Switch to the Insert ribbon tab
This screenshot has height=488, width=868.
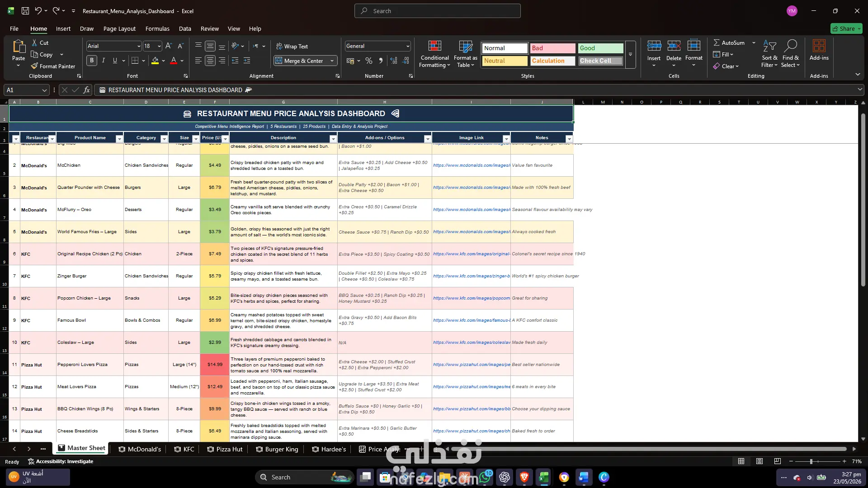point(63,28)
